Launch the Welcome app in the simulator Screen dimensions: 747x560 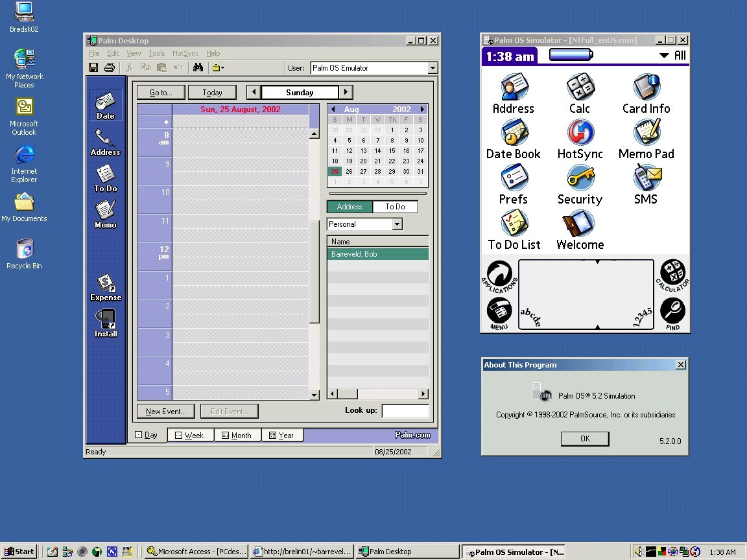[x=580, y=230]
